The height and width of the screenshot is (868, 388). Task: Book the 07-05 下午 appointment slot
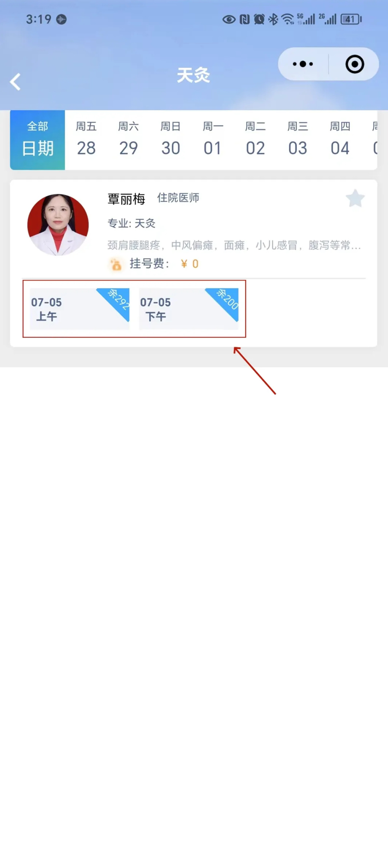(189, 309)
